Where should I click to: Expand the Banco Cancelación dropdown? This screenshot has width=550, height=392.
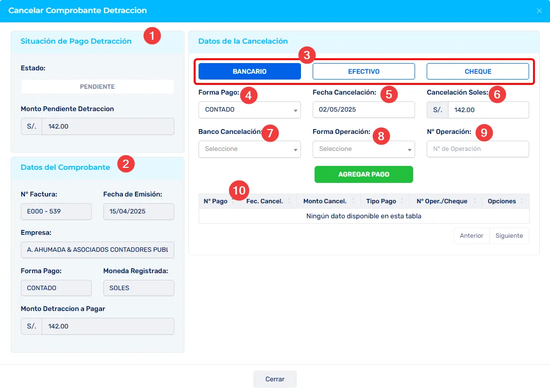[250, 149]
